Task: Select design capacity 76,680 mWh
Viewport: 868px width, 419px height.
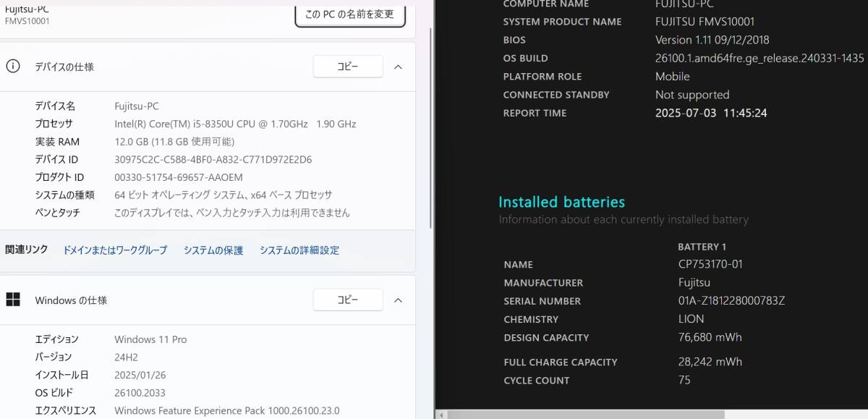Action: pyautogui.click(x=710, y=337)
